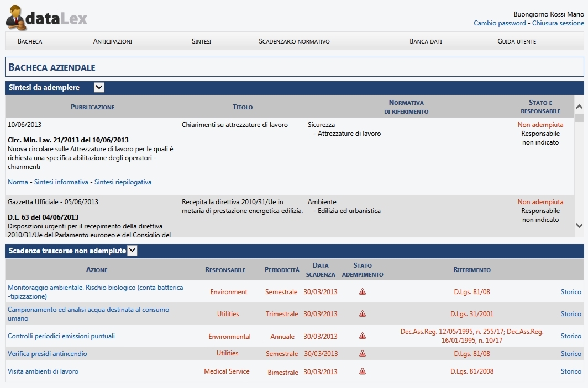The image size is (588, 388).
Task: Click the Bacheca aziendale page title
Action: (52, 67)
